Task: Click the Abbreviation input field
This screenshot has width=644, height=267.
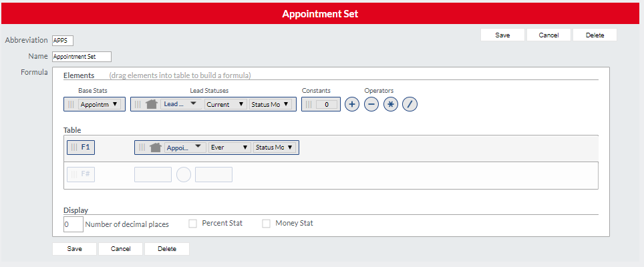Action: pyautogui.click(x=63, y=41)
